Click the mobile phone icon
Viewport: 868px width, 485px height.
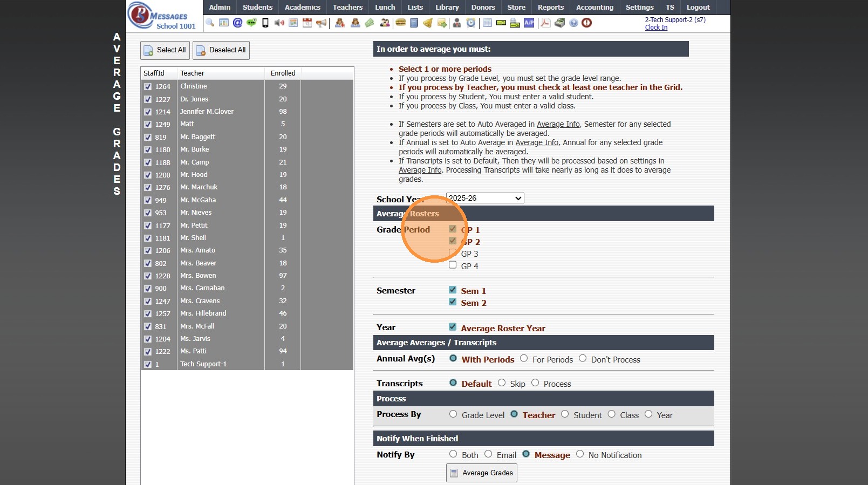pyautogui.click(x=265, y=23)
